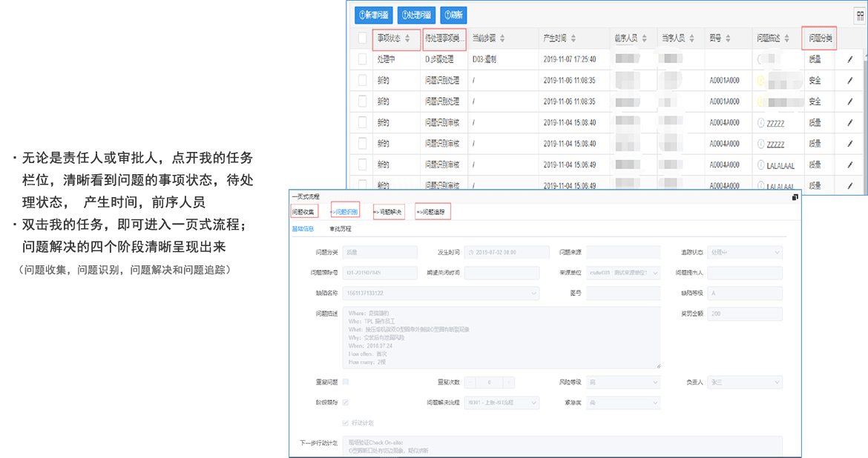Check the first issue row's checkbox
This screenshot has width=868, height=458.
click(x=363, y=59)
